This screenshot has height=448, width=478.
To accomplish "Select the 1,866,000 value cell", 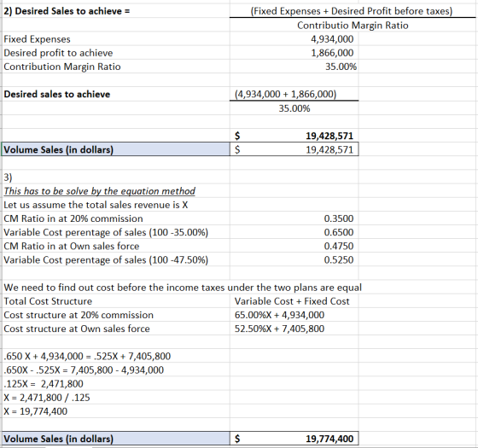I will (x=294, y=53).
